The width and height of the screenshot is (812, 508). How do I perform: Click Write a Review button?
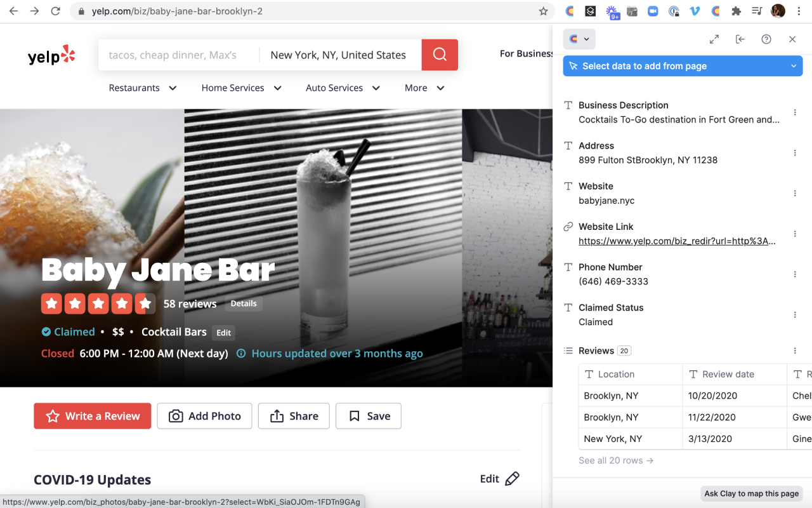93,416
